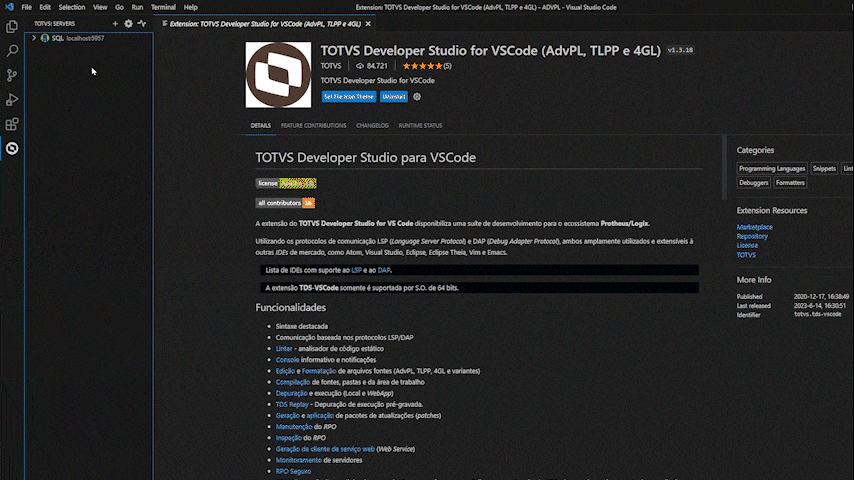
Task: Open the Repository resource link
Action: pos(752,236)
